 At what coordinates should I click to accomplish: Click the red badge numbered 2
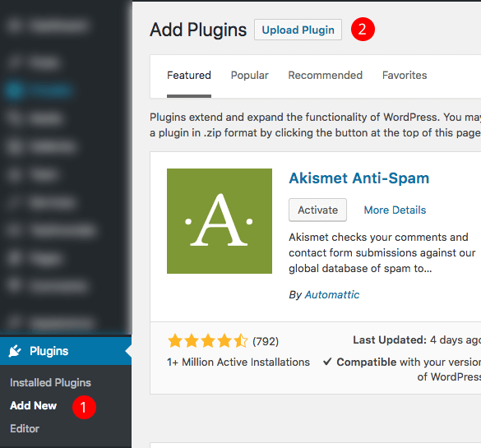click(363, 30)
